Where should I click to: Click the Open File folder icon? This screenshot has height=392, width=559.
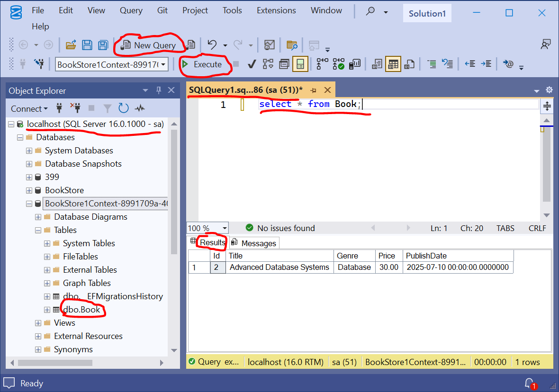point(71,45)
